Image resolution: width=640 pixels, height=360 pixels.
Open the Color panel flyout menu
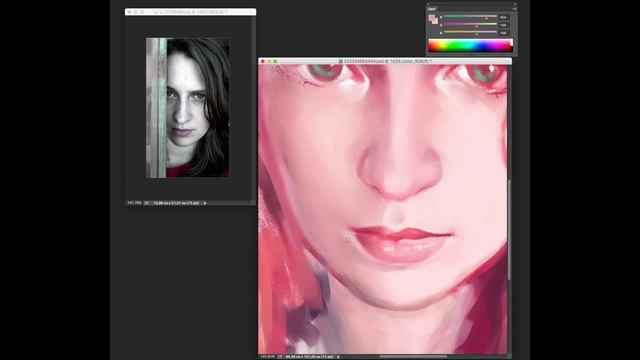pyautogui.click(x=515, y=9)
